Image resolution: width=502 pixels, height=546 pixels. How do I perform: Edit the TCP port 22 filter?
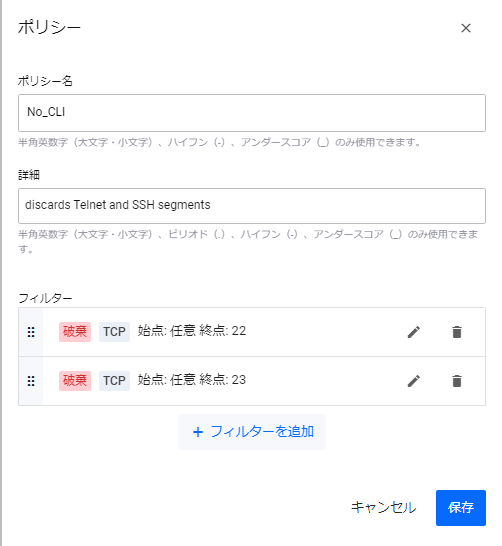click(x=414, y=332)
